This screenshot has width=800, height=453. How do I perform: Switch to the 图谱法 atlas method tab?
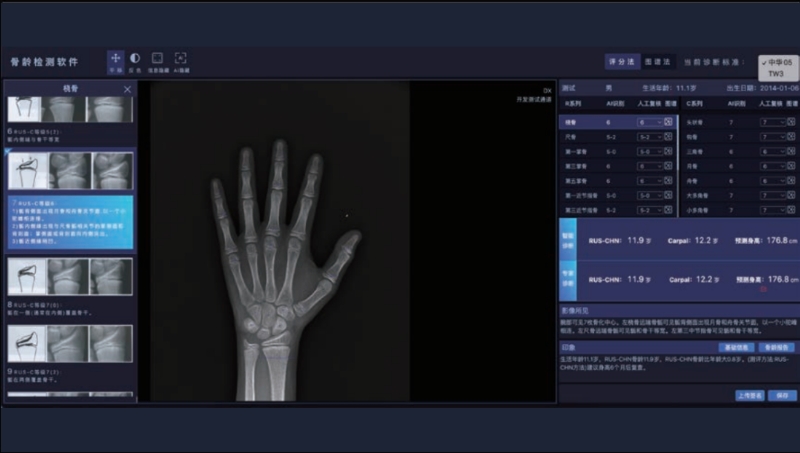[658, 62]
